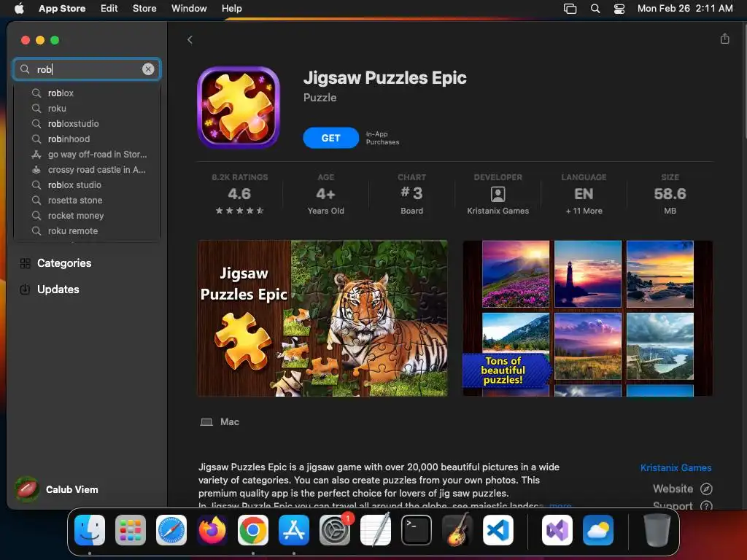This screenshot has height=560, width=747.
Task: Expand description with the more link
Action: [x=560, y=506]
